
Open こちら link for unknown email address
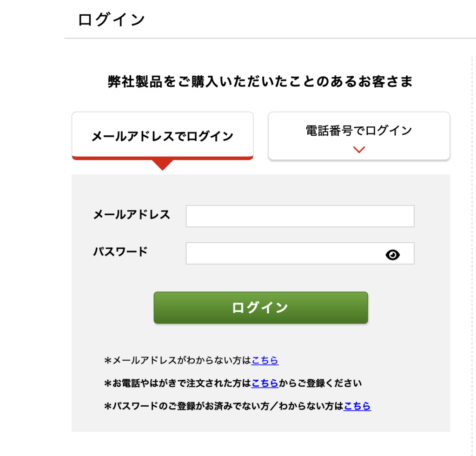point(264,360)
